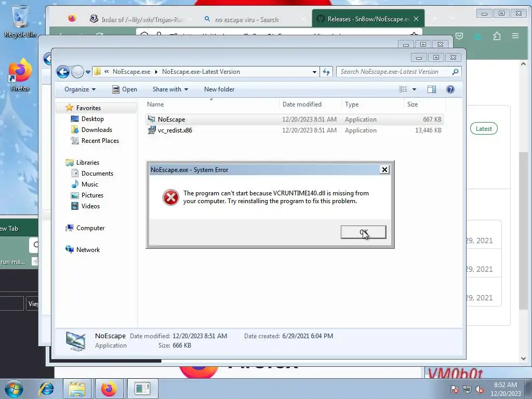This screenshot has height=399, width=532.
Task: Switch to the no escape viru Search tab
Action: [x=252, y=19]
